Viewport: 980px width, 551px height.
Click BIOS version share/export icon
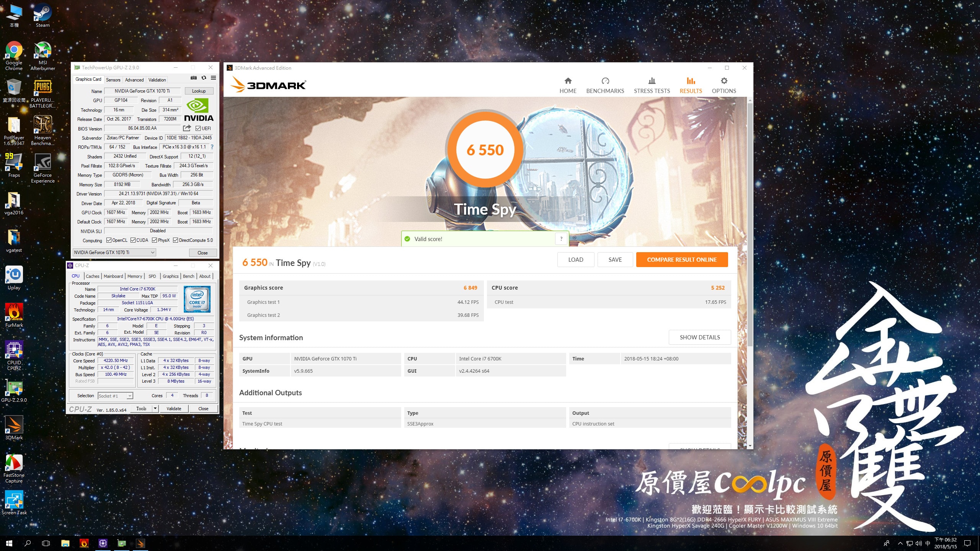(x=187, y=128)
